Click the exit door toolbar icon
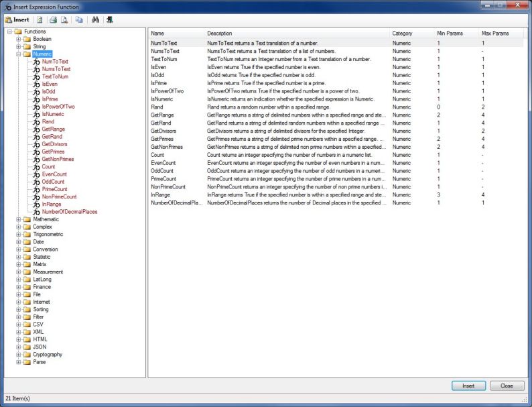This screenshot has height=407, width=532. click(109, 20)
